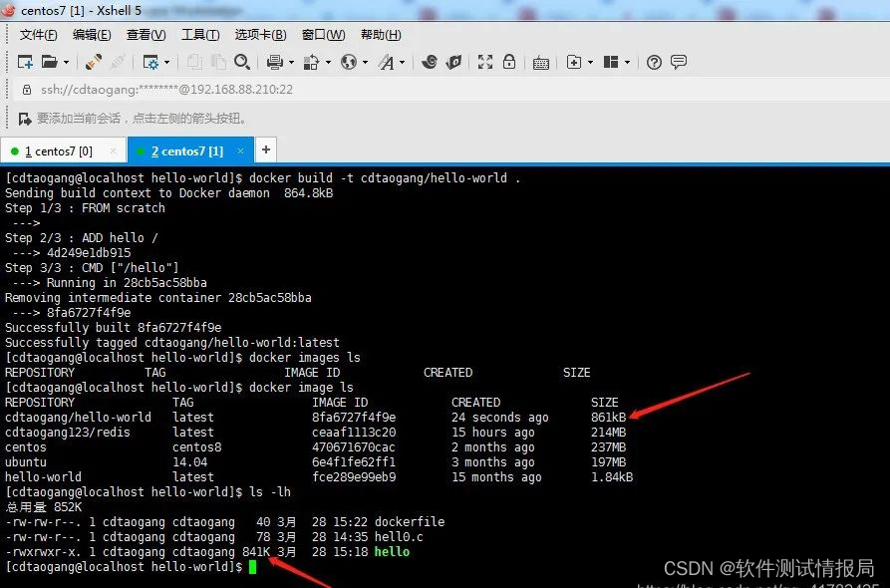Click image ID 6e4f1fe62ff1
The height and width of the screenshot is (588, 890).
point(354,462)
